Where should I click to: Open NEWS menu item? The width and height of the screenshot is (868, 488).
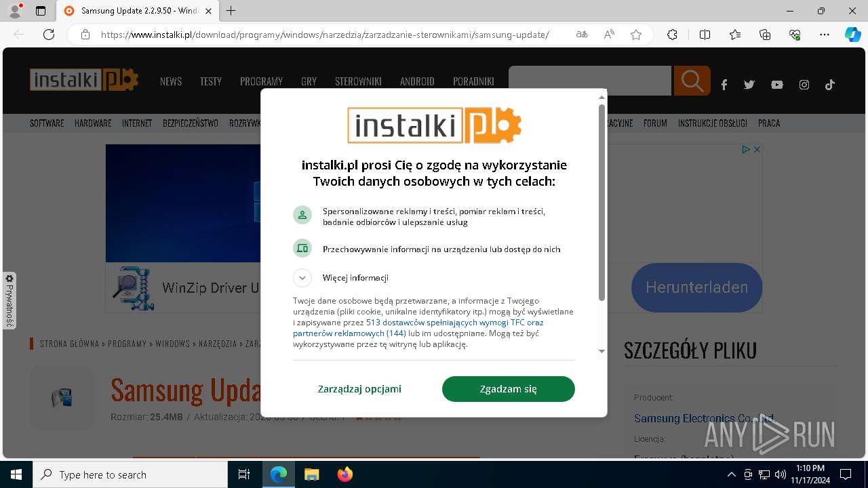[171, 81]
